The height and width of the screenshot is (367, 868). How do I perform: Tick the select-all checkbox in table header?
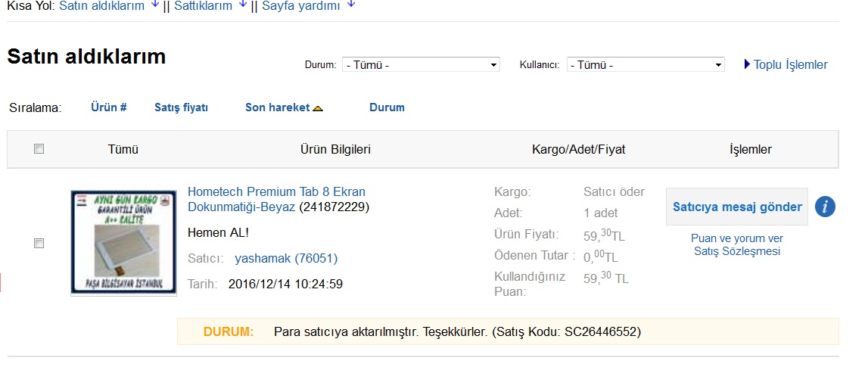39,148
